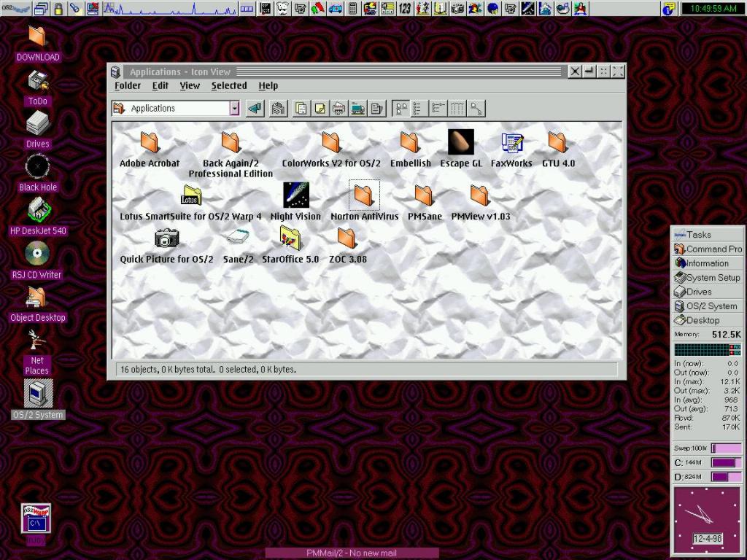The image size is (747, 560).
Task: Click the D: drive usage bar
Action: pyautogui.click(x=727, y=477)
